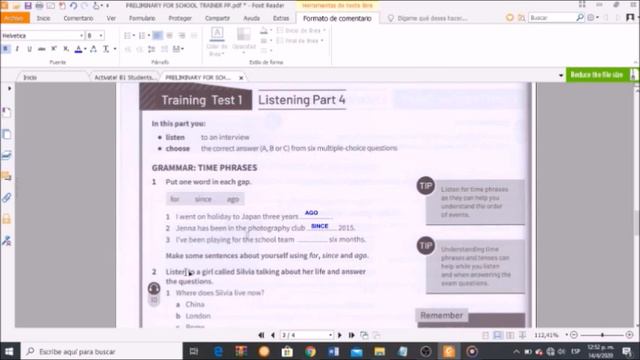The width and height of the screenshot is (640, 360).
Task: Switch to the Proteger ribbon tab
Action: pyautogui.click(x=180, y=18)
